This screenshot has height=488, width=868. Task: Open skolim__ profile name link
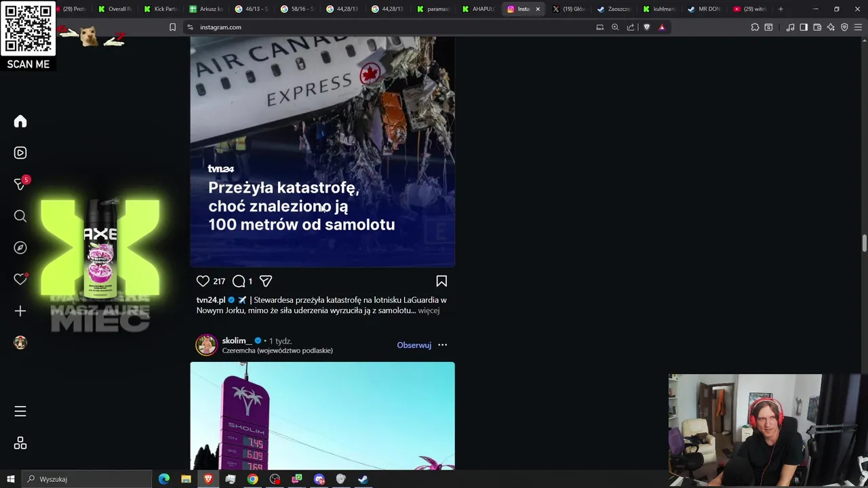coord(237,341)
